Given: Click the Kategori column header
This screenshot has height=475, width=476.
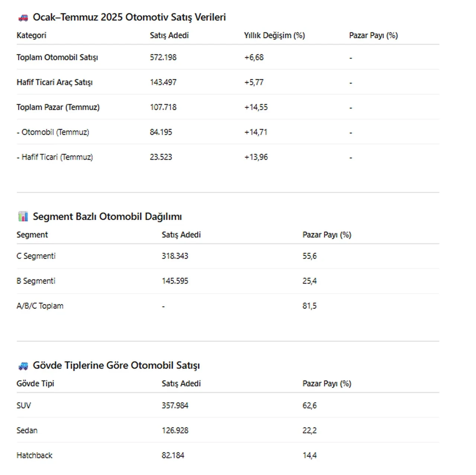Looking at the screenshot, I should (x=32, y=35).
